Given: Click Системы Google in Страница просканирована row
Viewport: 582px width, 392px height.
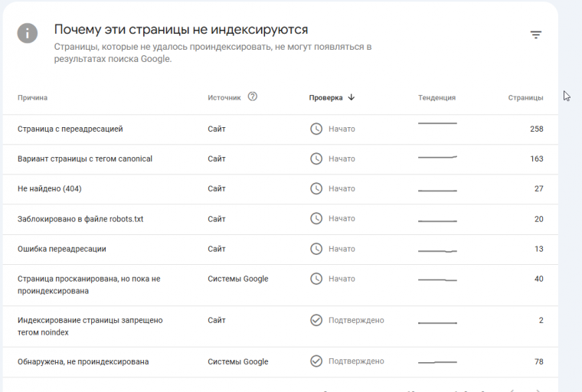Looking at the screenshot, I should tap(238, 279).
